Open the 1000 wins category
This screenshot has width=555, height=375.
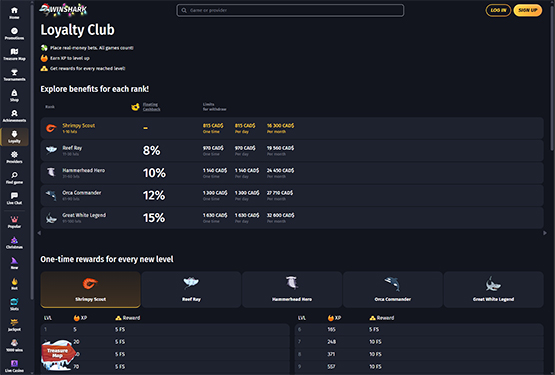coord(14,345)
